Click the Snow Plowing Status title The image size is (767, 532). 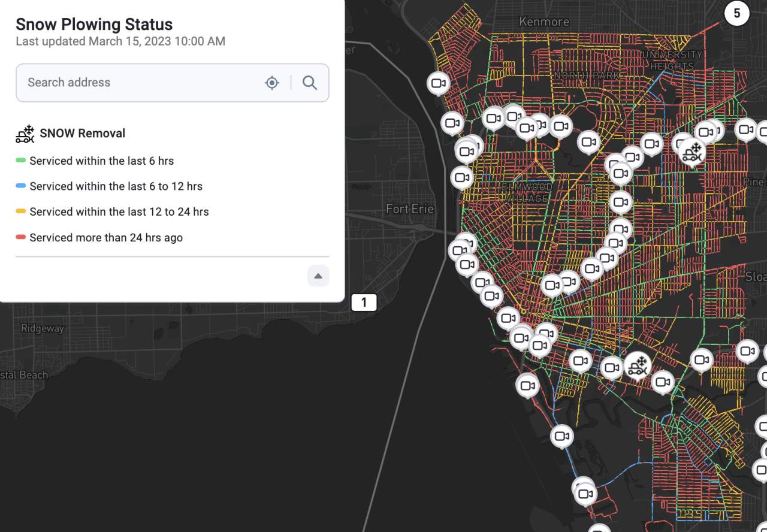point(94,25)
